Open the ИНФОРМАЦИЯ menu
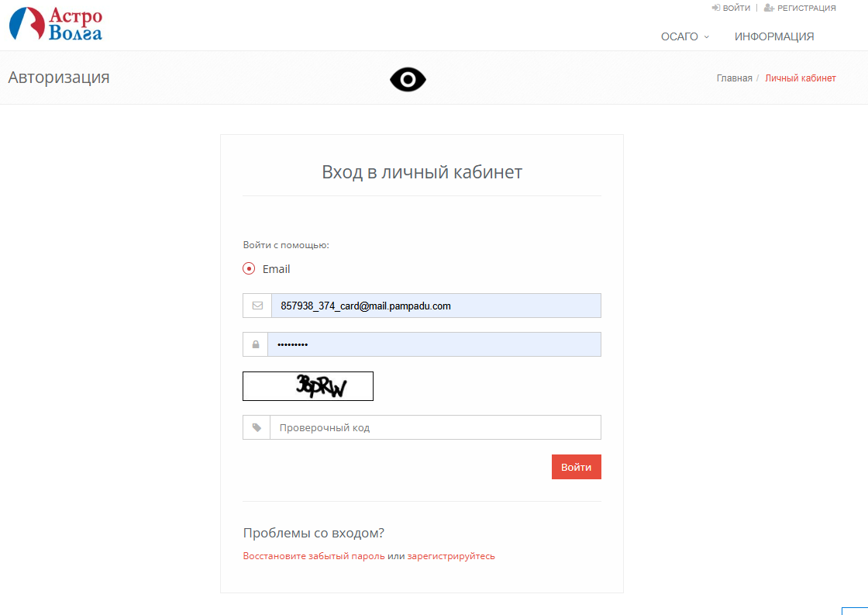The height and width of the screenshot is (615, 868). [x=773, y=36]
